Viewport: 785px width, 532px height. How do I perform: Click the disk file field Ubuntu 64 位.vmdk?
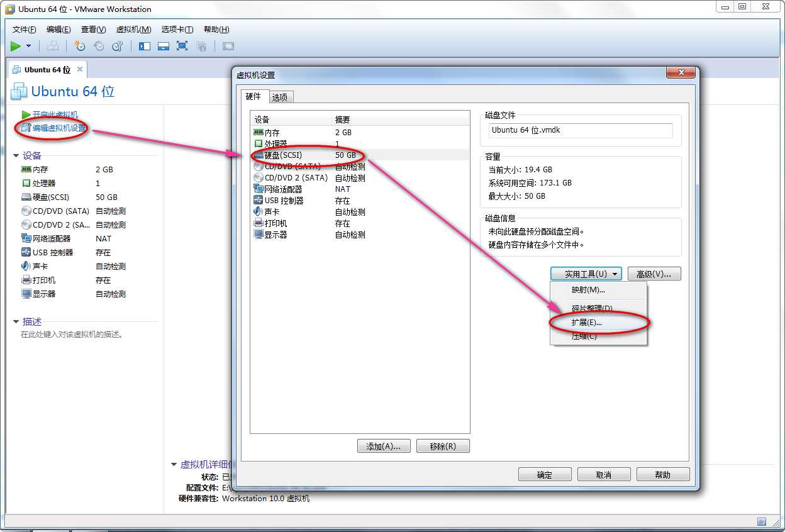(581, 131)
